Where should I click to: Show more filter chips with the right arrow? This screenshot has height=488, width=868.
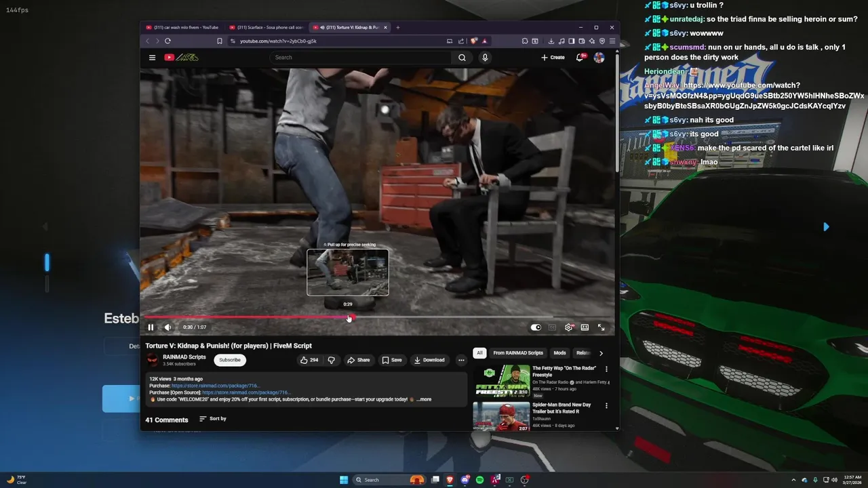click(x=601, y=353)
